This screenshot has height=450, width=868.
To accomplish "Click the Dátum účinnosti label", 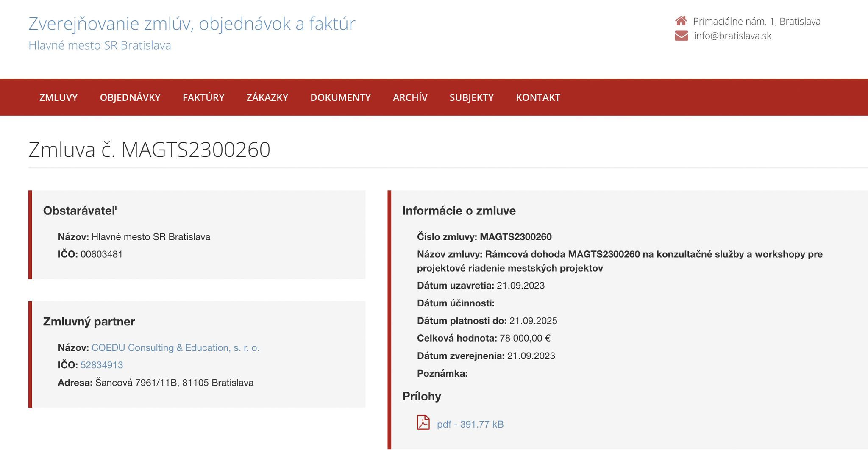I will click(x=456, y=303).
